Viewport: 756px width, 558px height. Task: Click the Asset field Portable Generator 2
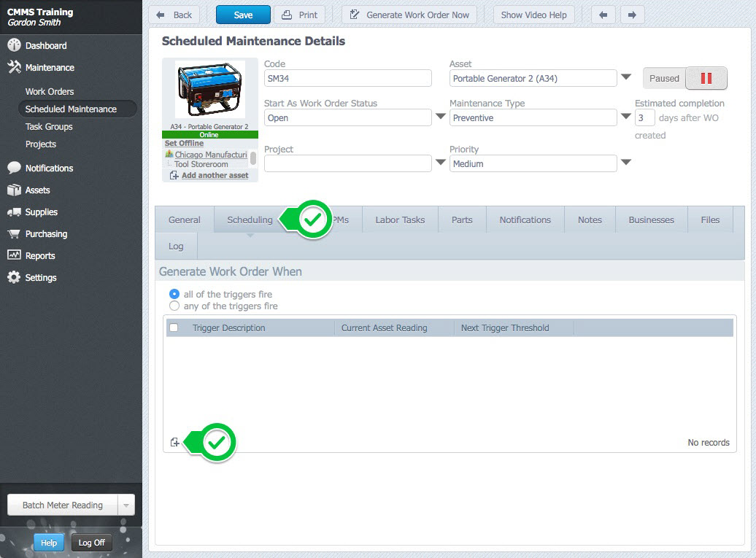[533, 78]
